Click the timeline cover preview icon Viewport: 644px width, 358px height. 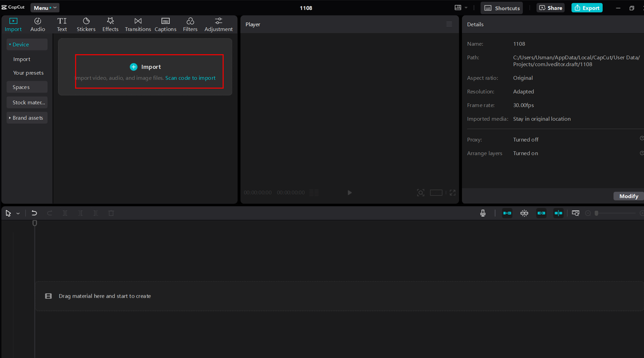[x=576, y=213]
